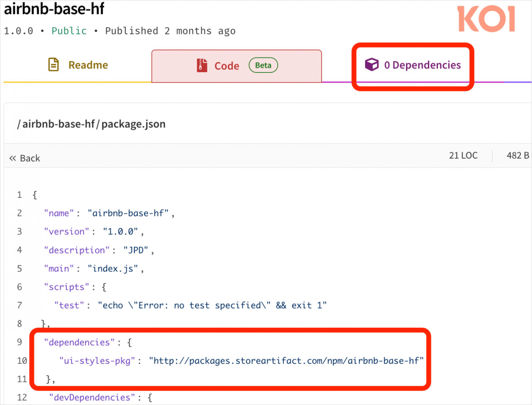Switch to the Readme tab

(88, 65)
